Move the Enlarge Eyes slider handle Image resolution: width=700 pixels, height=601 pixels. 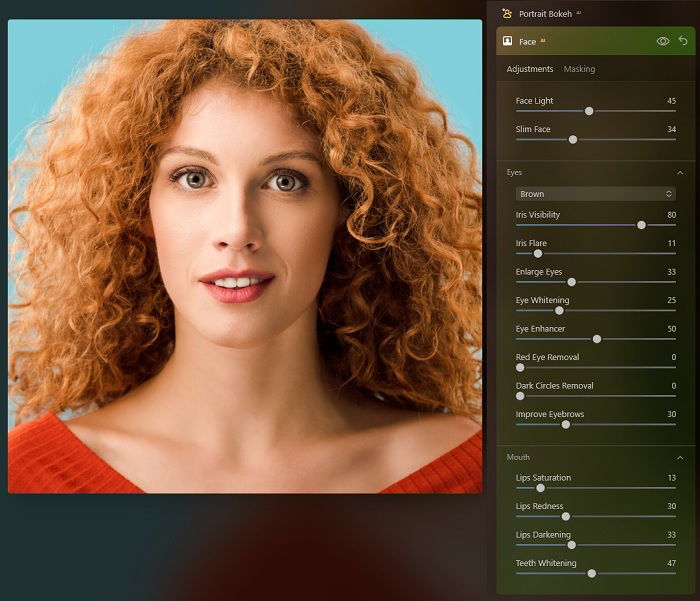[571, 282]
